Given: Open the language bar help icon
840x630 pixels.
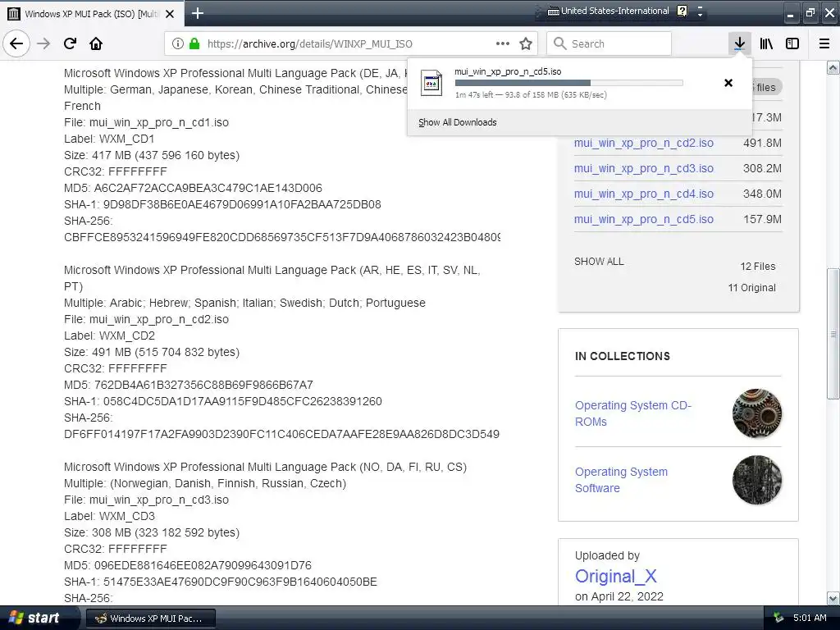Looking at the screenshot, I should [x=682, y=11].
